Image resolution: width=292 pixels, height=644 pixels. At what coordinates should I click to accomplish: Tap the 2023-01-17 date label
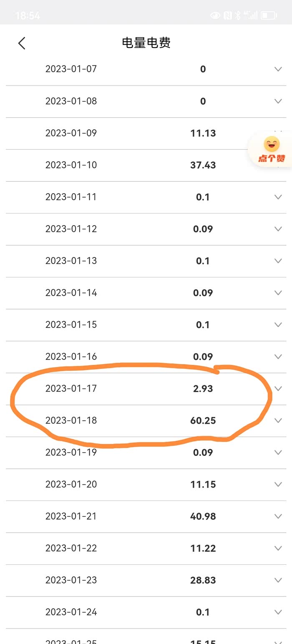[71, 389]
